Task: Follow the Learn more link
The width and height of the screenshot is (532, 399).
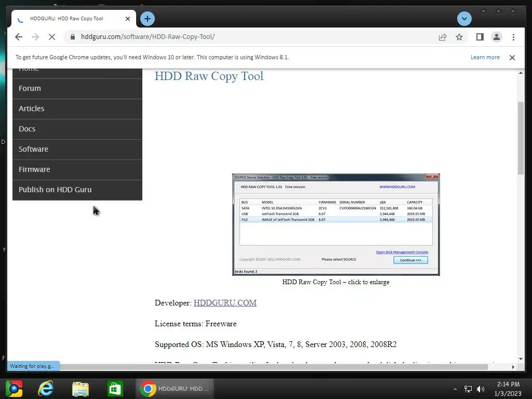Action: coord(485,57)
